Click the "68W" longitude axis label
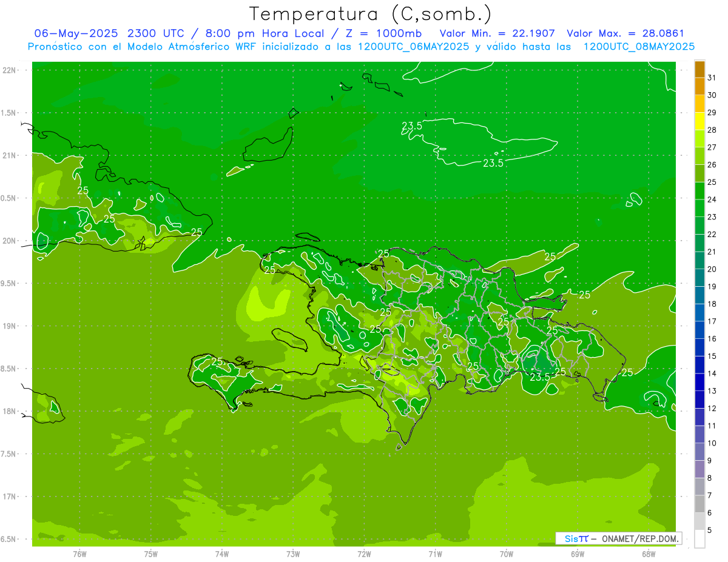This screenshot has width=728, height=562. point(649,554)
